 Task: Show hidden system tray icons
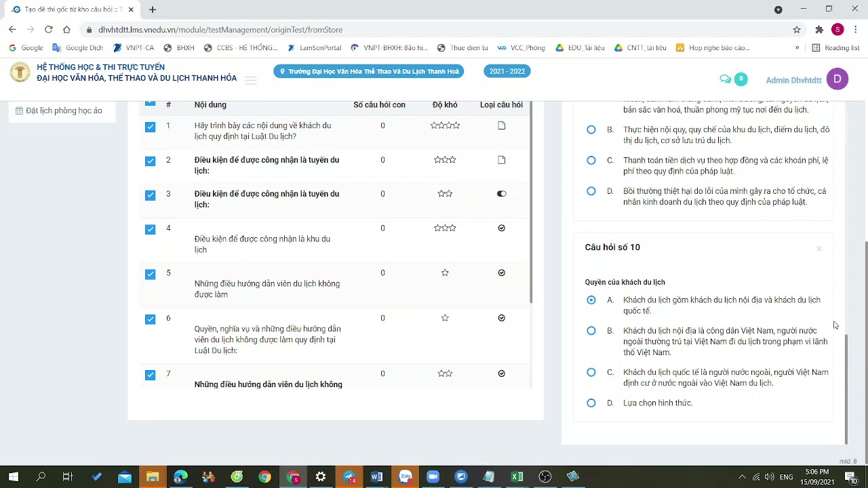[x=742, y=476]
